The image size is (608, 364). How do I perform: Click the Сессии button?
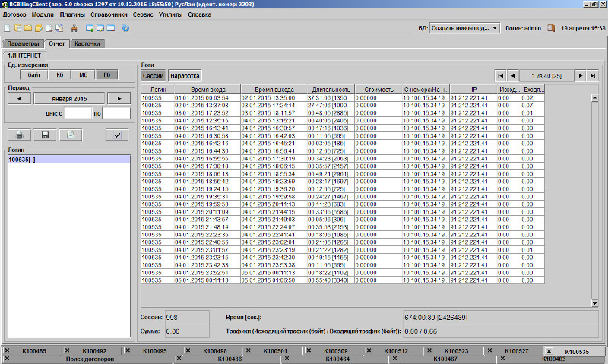tap(154, 76)
